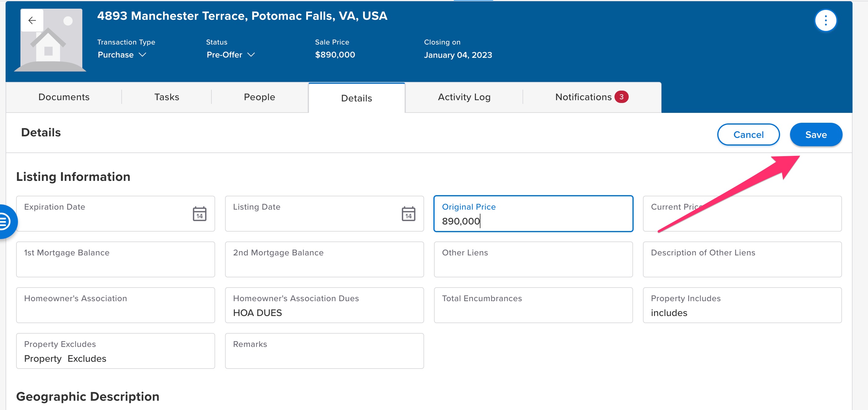The width and height of the screenshot is (868, 410).
Task: Focus the Current Price field
Action: (x=742, y=214)
